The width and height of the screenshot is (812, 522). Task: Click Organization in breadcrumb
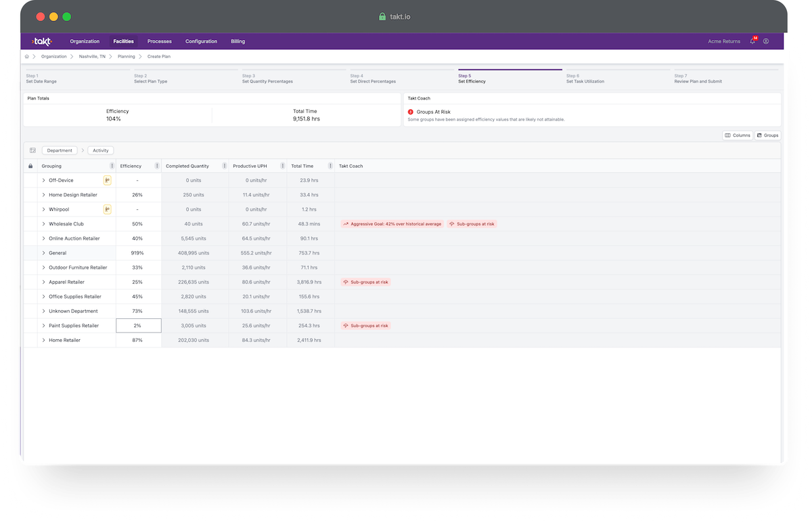coord(54,57)
